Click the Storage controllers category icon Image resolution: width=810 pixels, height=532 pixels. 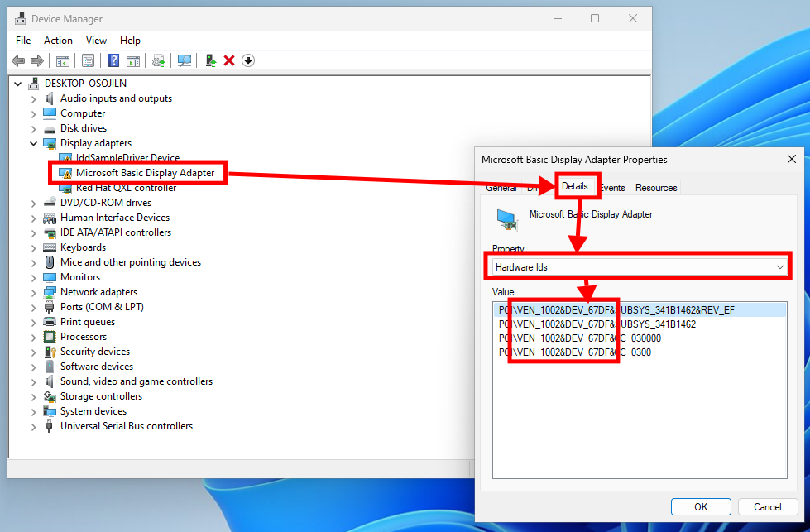click(x=50, y=396)
